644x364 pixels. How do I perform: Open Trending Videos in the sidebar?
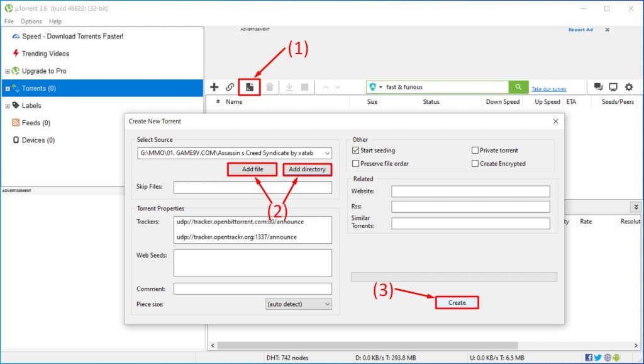[45, 54]
